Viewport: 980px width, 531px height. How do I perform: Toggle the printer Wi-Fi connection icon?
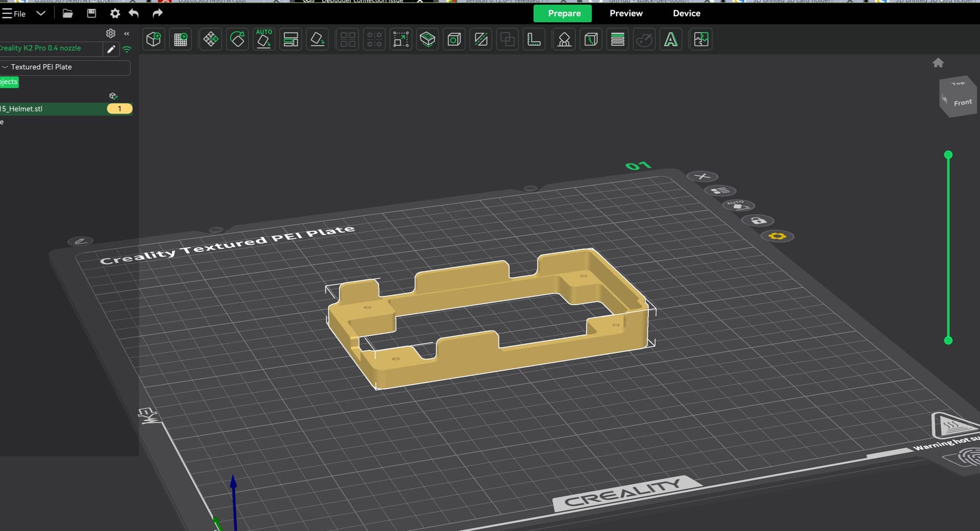coord(127,49)
